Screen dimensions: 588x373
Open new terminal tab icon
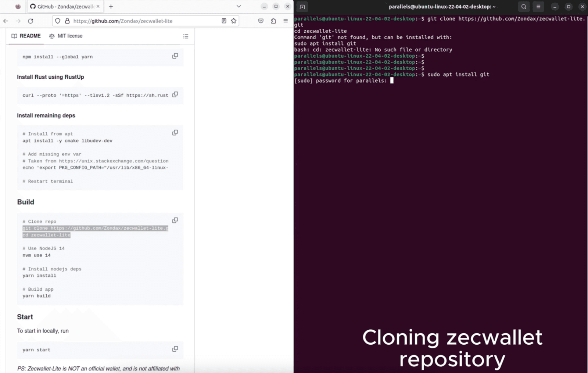tap(302, 7)
